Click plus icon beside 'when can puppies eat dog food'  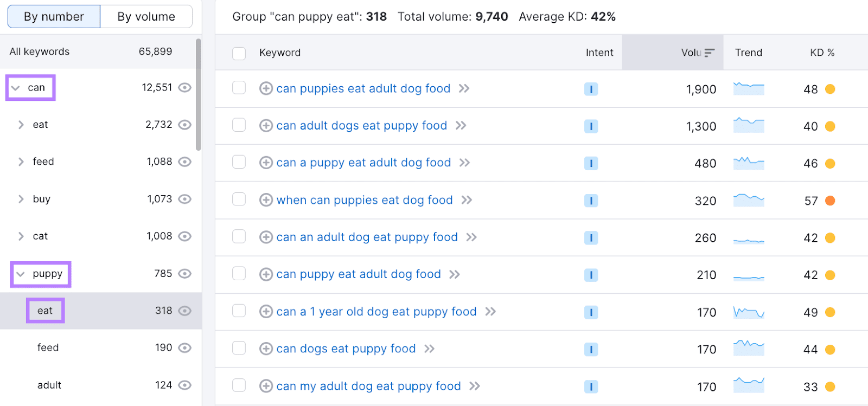(266, 200)
